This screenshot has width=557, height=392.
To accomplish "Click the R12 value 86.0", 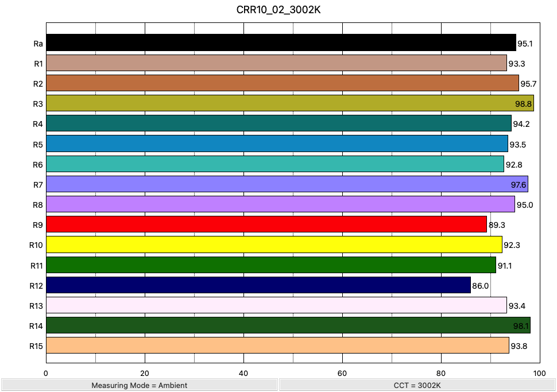I will click(x=480, y=286).
